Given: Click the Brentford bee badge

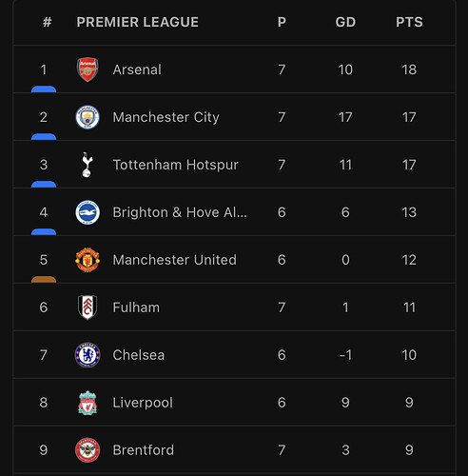Looking at the screenshot, I should click(x=88, y=450).
